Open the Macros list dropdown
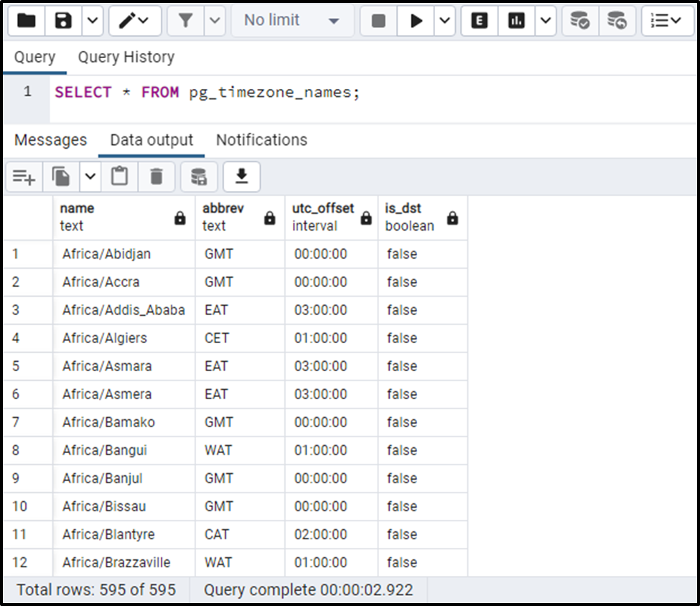The width and height of the screenshot is (700, 606). (x=667, y=20)
